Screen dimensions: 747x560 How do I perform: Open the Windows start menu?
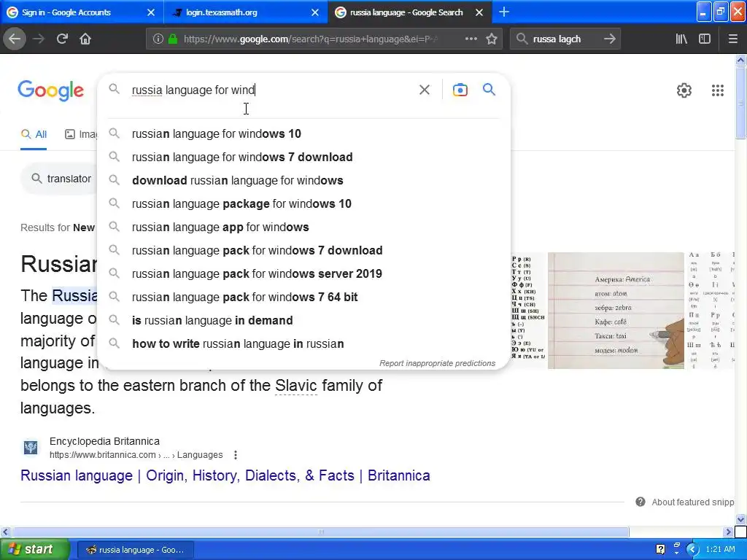[34, 550]
